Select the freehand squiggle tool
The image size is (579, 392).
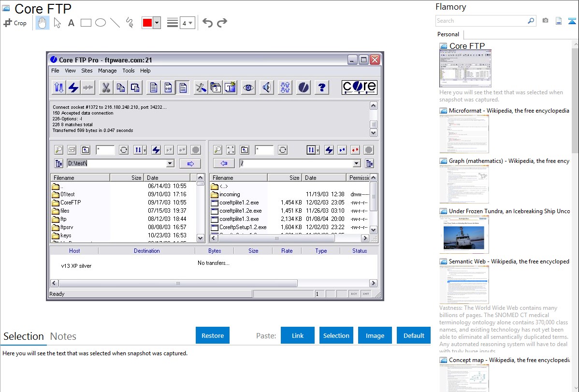click(130, 23)
